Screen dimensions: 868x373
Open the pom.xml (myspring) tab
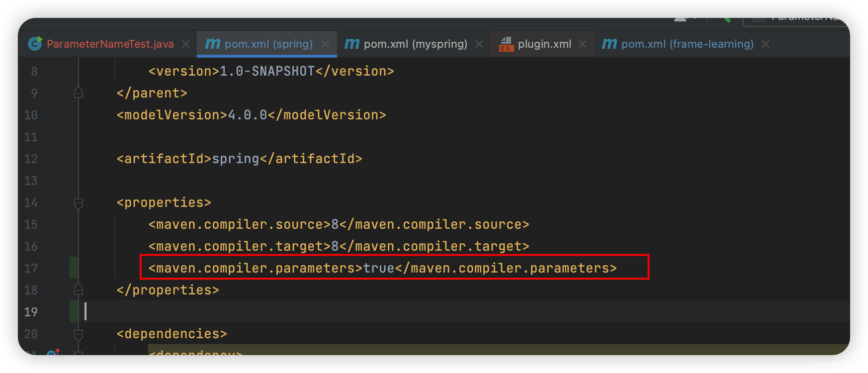pos(415,44)
